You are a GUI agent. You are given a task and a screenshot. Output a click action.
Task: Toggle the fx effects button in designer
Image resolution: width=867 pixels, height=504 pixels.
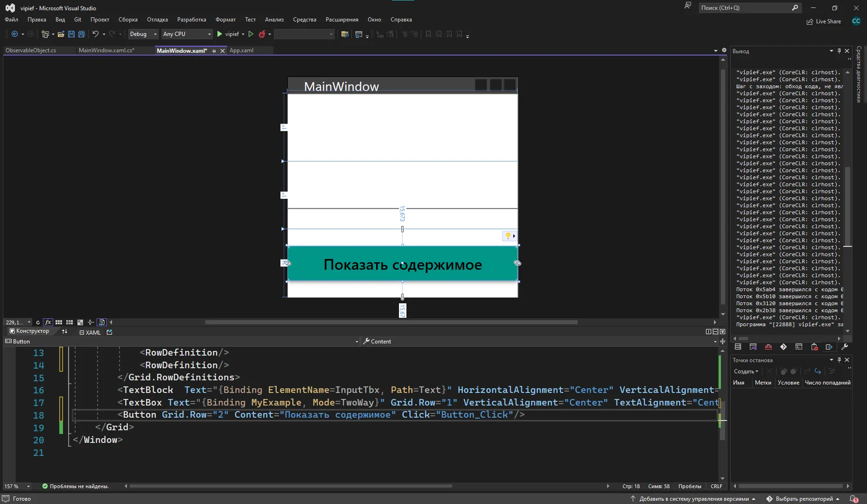[x=48, y=322]
